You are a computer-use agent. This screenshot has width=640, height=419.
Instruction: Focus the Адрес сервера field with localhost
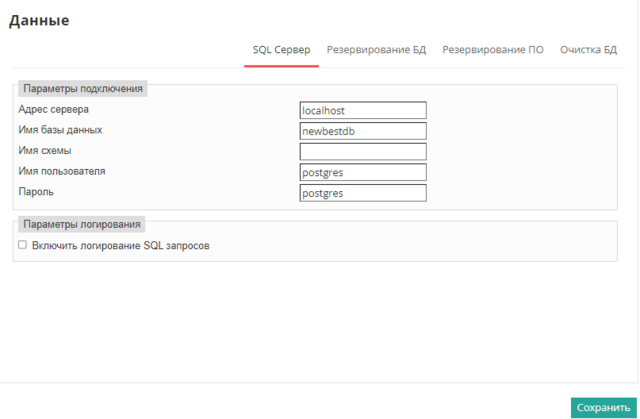tap(363, 110)
